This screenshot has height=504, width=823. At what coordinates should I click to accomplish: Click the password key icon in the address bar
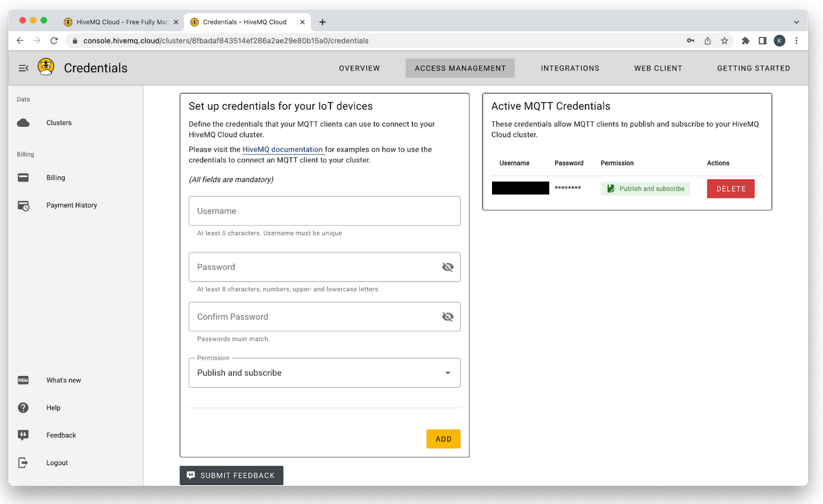[691, 41]
